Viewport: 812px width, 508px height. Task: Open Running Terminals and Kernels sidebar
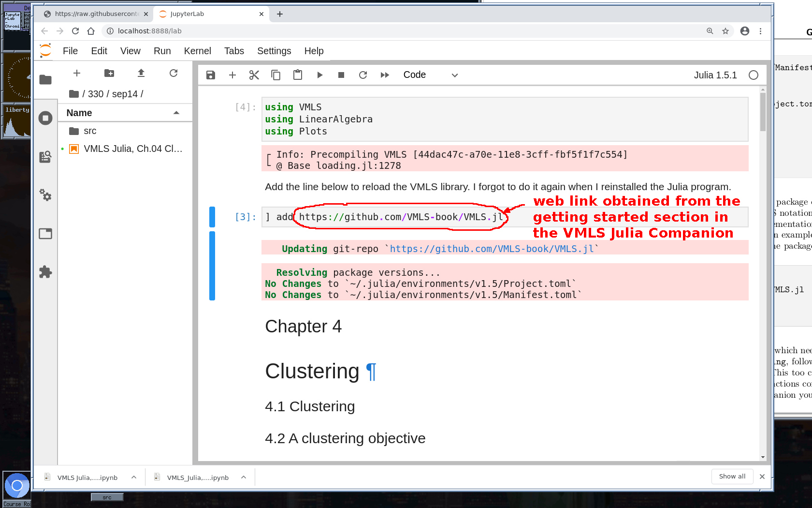click(45, 118)
